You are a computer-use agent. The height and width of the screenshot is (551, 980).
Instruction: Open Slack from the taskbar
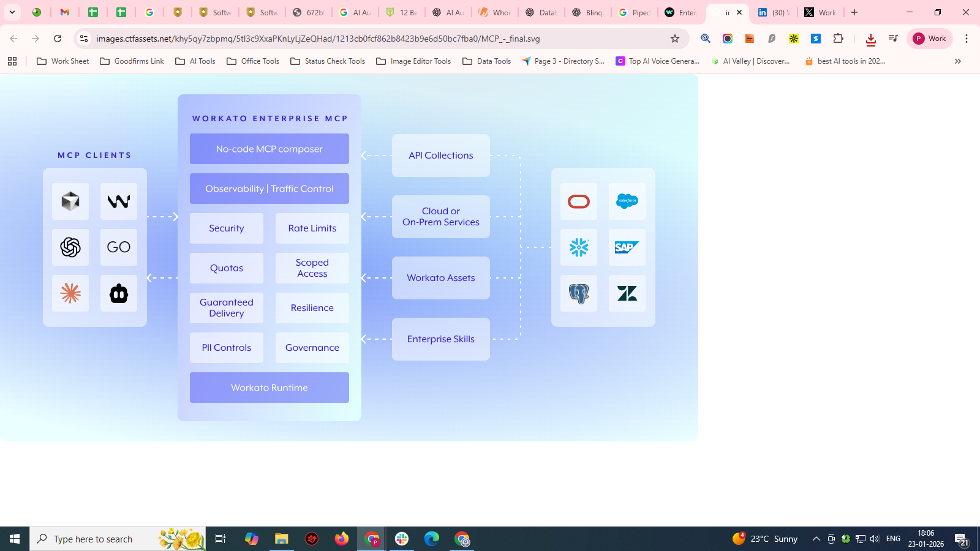coord(402,539)
